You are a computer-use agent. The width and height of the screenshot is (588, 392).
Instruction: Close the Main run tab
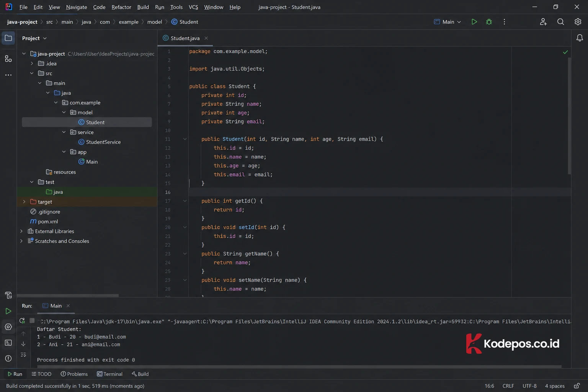click(68, 305)
